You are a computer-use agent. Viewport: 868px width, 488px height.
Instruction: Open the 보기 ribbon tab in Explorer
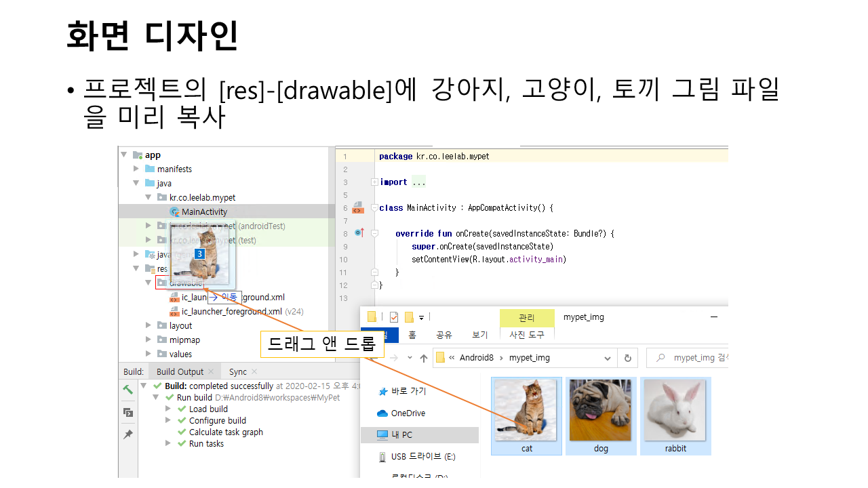479,335
